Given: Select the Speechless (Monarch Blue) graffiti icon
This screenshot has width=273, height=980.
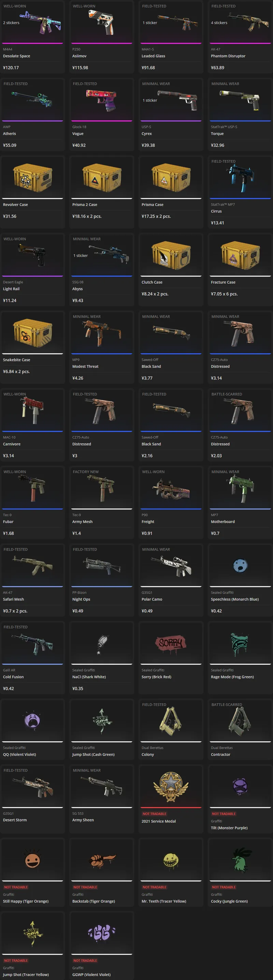Looking at the screenshot, I should [240, 566].
